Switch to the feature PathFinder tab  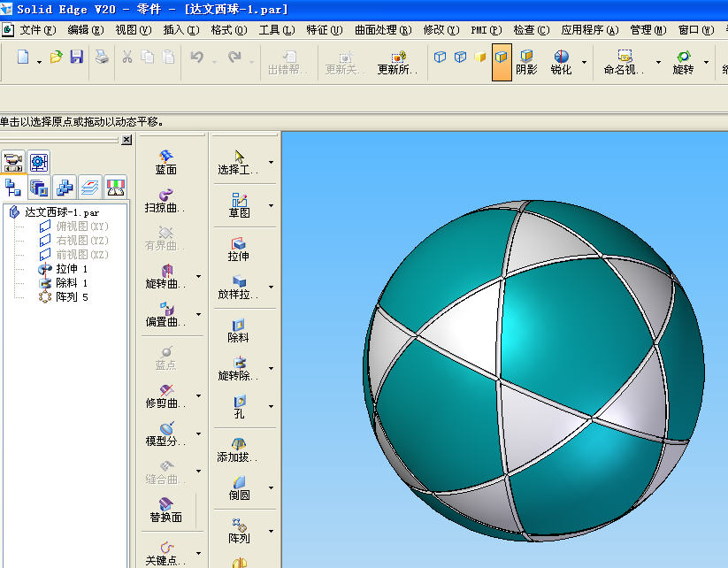tap(13, 188)
